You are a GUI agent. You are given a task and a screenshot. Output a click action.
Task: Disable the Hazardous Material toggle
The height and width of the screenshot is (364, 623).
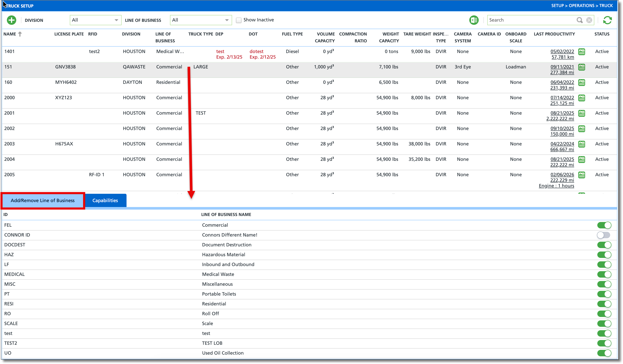pos(604,255)
